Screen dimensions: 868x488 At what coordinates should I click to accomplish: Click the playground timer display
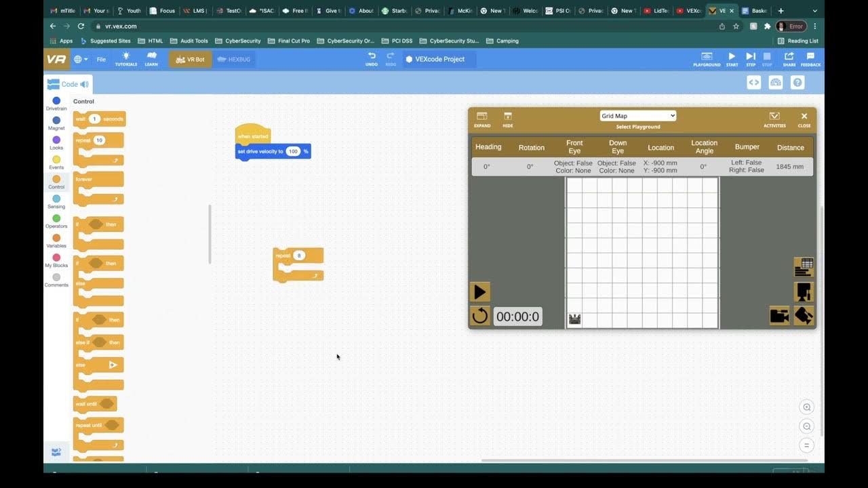pyautogui.click(x=517, y=317)
